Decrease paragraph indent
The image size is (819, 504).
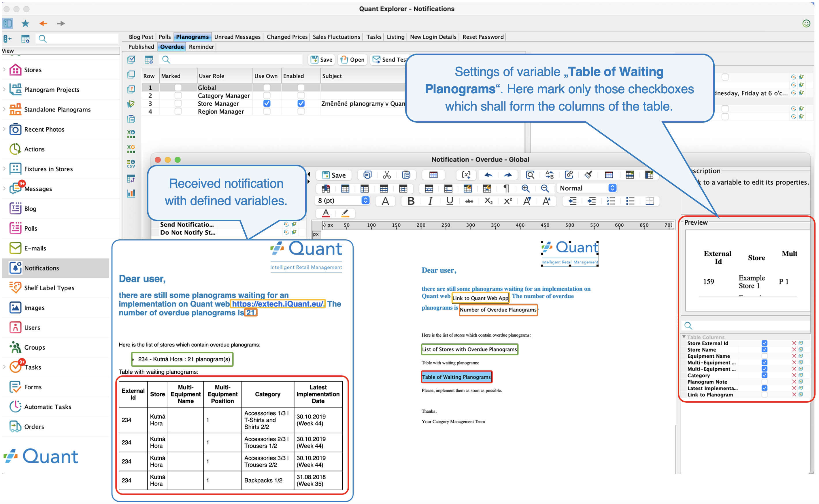tap(572, 201)
